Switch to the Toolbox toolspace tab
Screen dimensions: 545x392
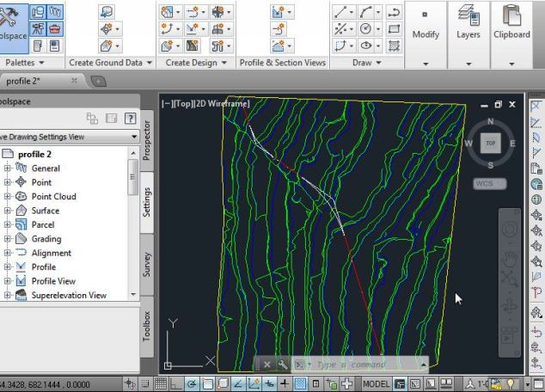point(147,326)
